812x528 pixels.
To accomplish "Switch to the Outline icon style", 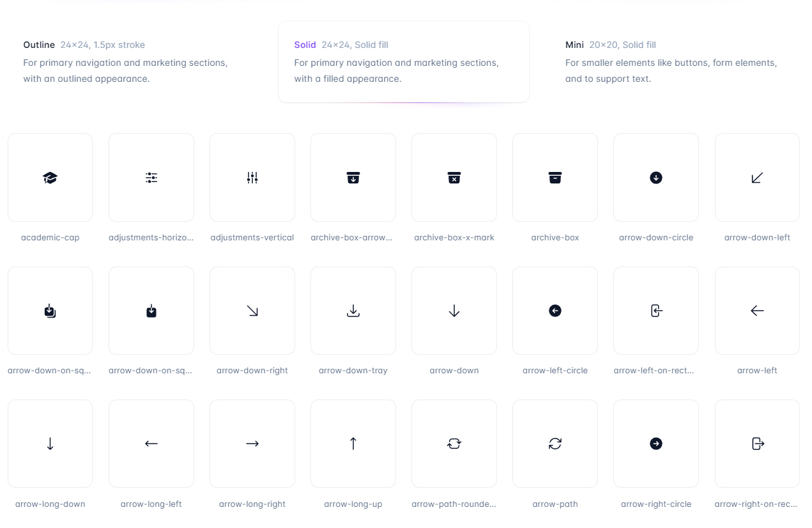I will click(133, 61).
